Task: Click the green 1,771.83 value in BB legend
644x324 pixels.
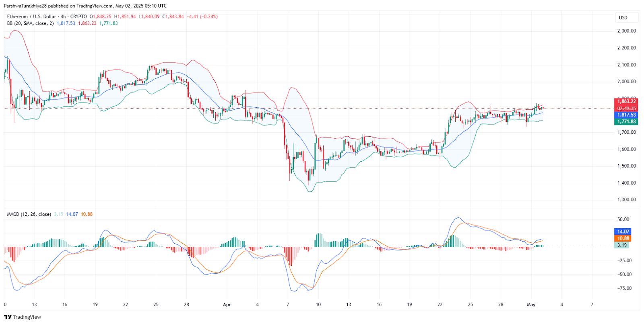Action: pyautogui.click(x=109, y=23)
